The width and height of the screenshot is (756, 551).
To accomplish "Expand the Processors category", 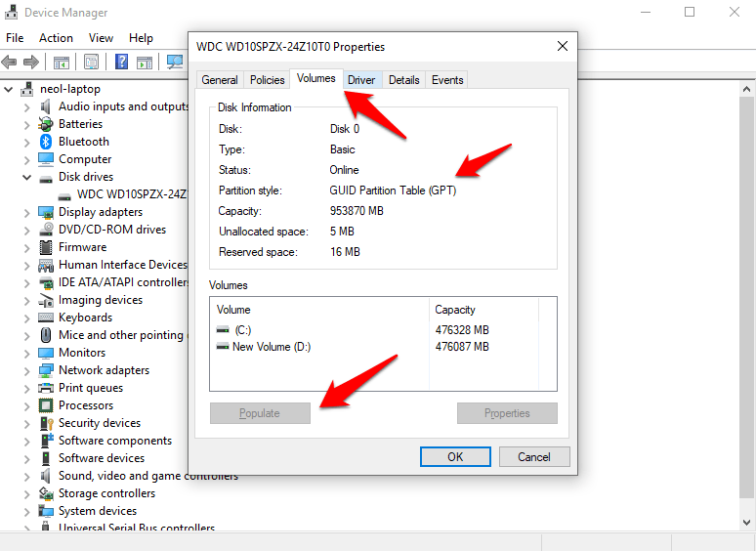I will point(27,405).
